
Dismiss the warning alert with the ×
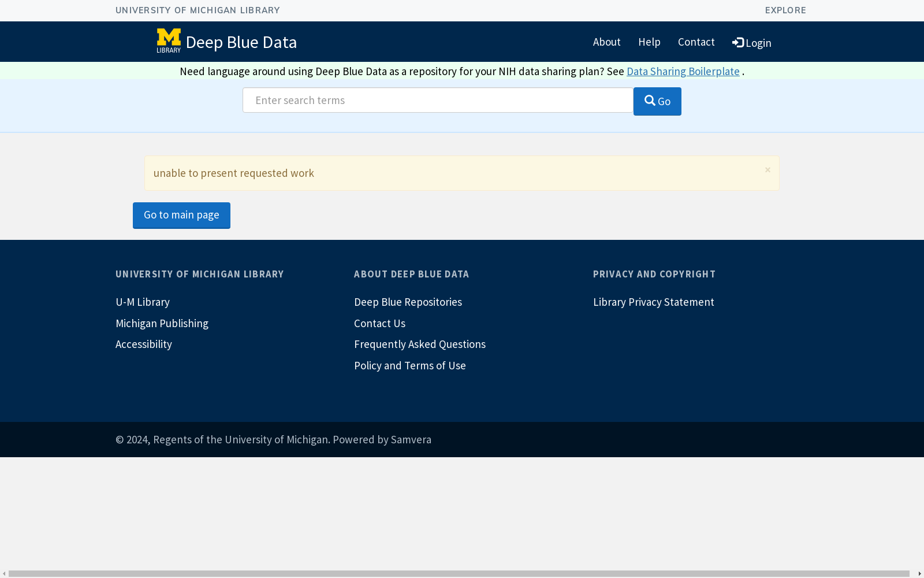coord(767,169)
